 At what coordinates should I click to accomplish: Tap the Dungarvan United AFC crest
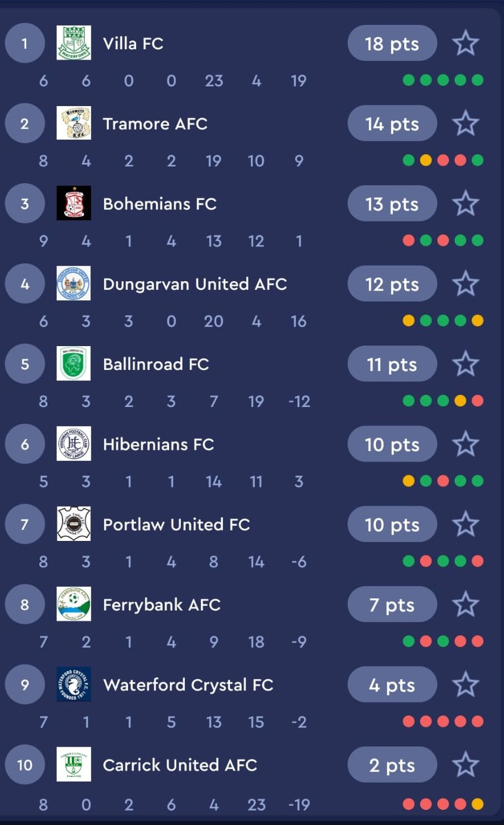point(74,284)
